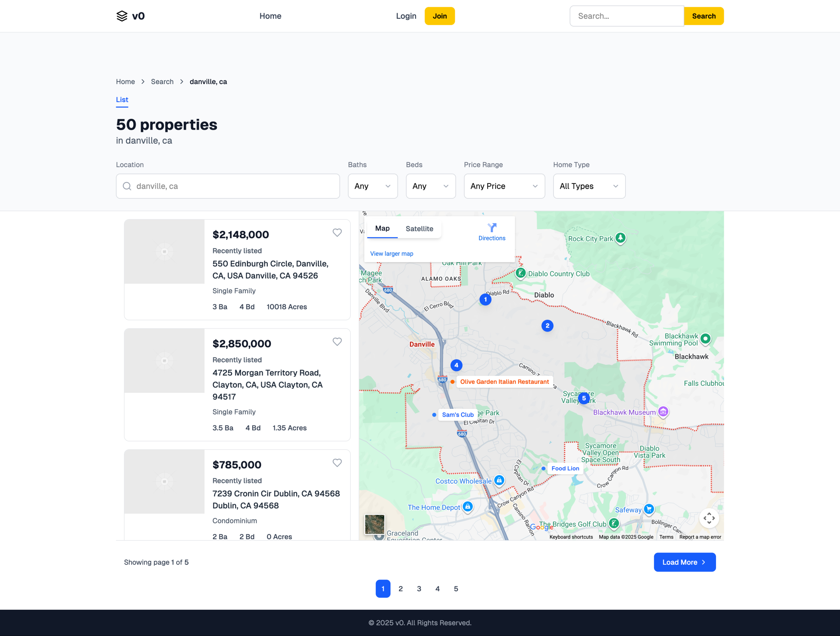
Task: Select the List tab
Action: tap(122, 99)
